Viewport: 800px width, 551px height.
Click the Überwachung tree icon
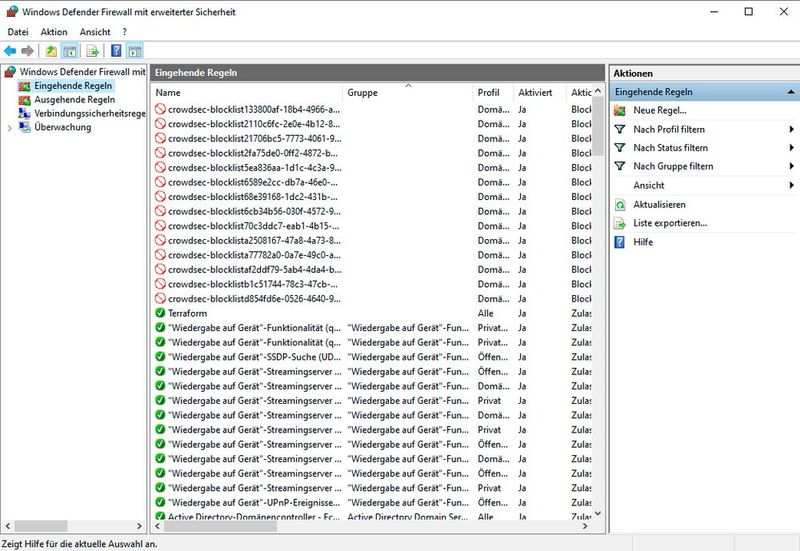pyautogui.click(x=24, y=127)
